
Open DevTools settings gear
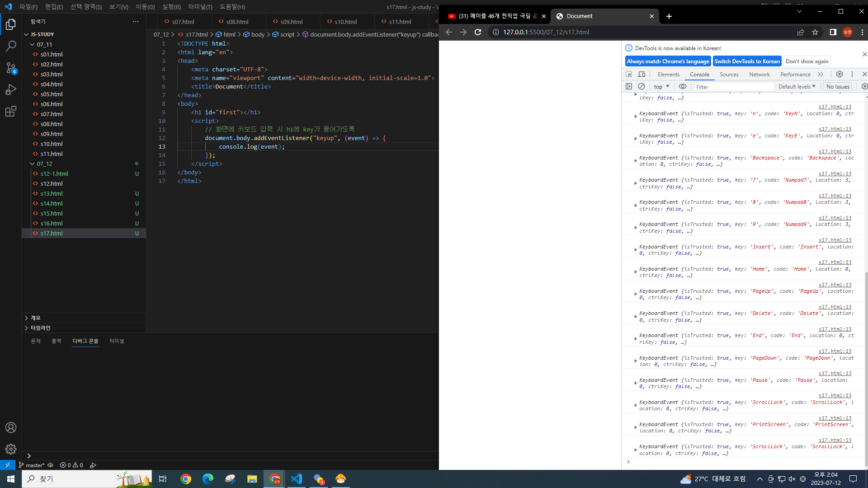(840, 74)
